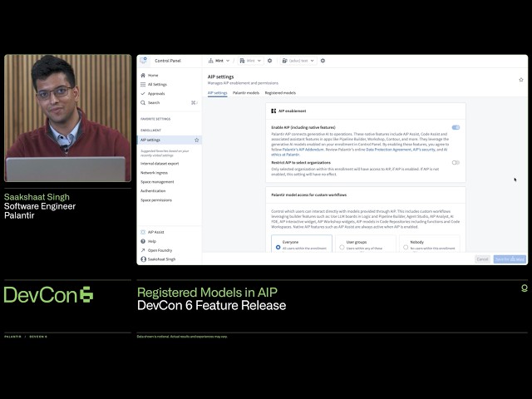532x399 pixels.
Task: Open the space test dropdown
Action: coord(298,61)
